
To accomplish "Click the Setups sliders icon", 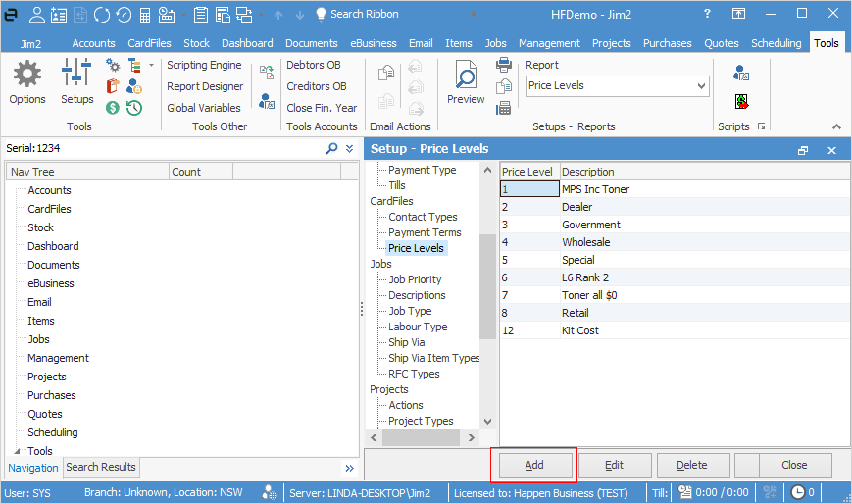I will (76, 81).
